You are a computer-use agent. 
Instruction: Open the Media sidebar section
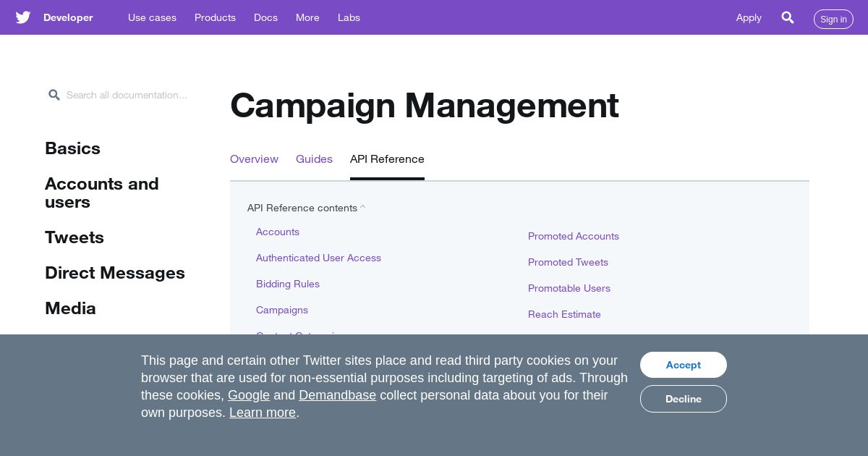point(70,308)
